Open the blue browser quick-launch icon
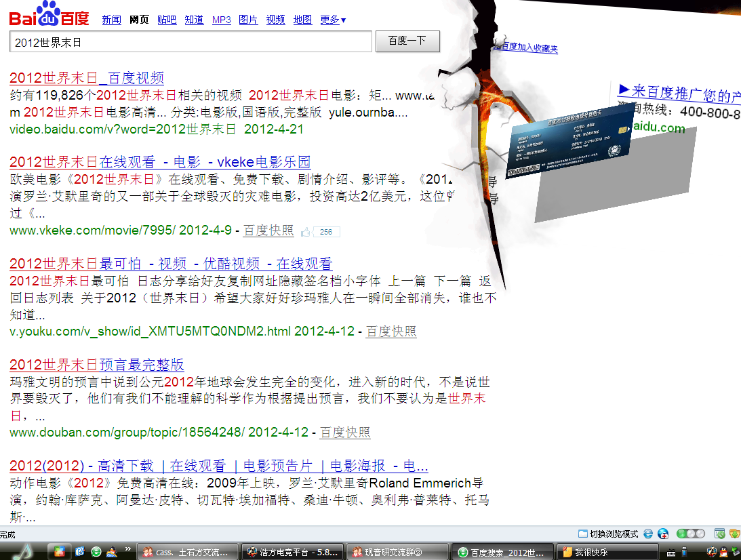The image size is (741, 560). (x=79, y=551)
